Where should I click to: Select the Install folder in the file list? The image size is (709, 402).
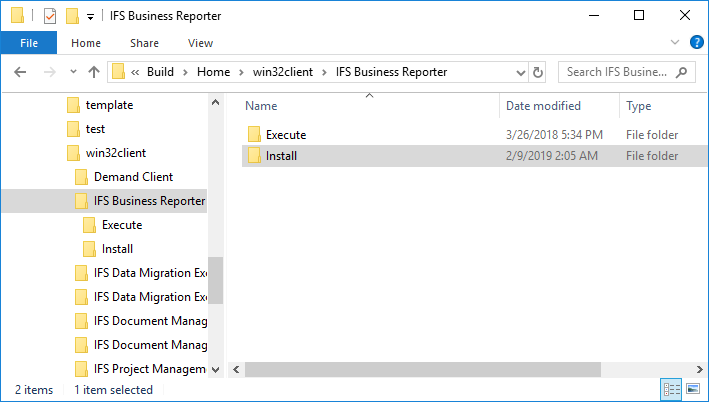point(281,156)
